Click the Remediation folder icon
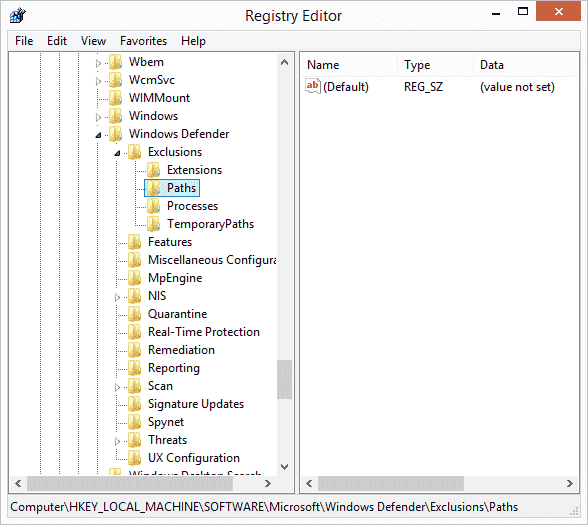 [135, 350]
